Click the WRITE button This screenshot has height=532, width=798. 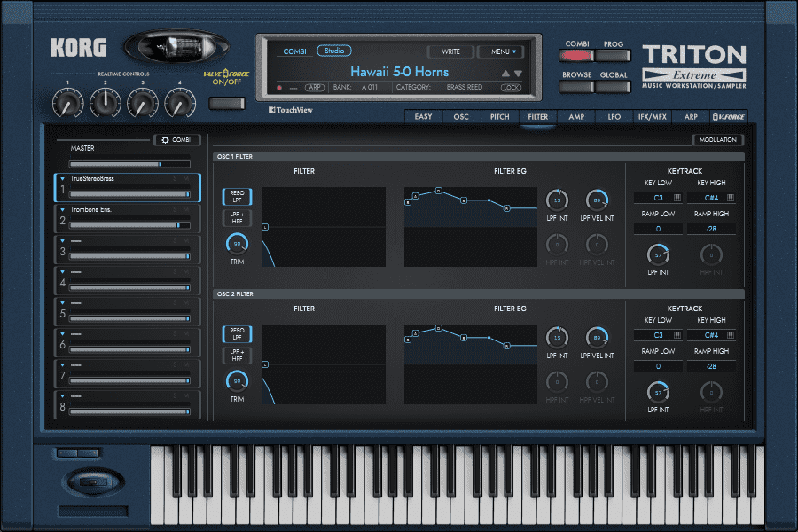(x=451, y=51)
